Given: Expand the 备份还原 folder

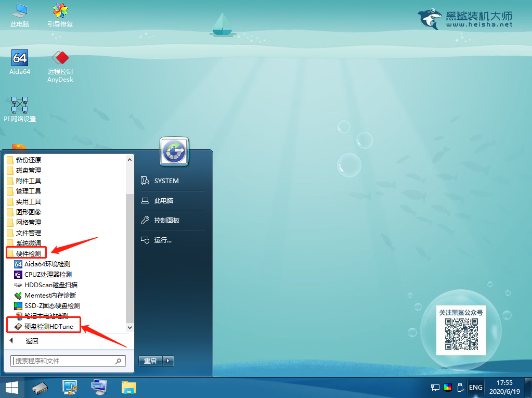Looking at the screenshot, I should 24,160.
